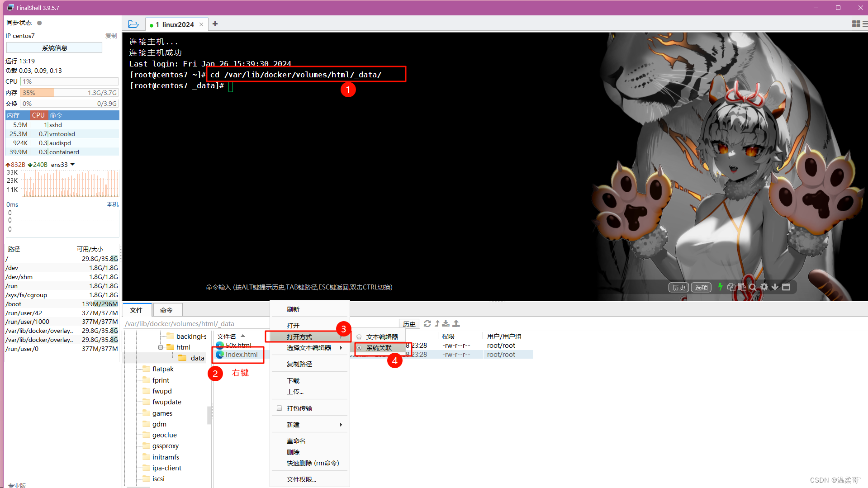868x488 pixels.
Task: Click the download icon in file toolbar
Action: tap(446, 323)
